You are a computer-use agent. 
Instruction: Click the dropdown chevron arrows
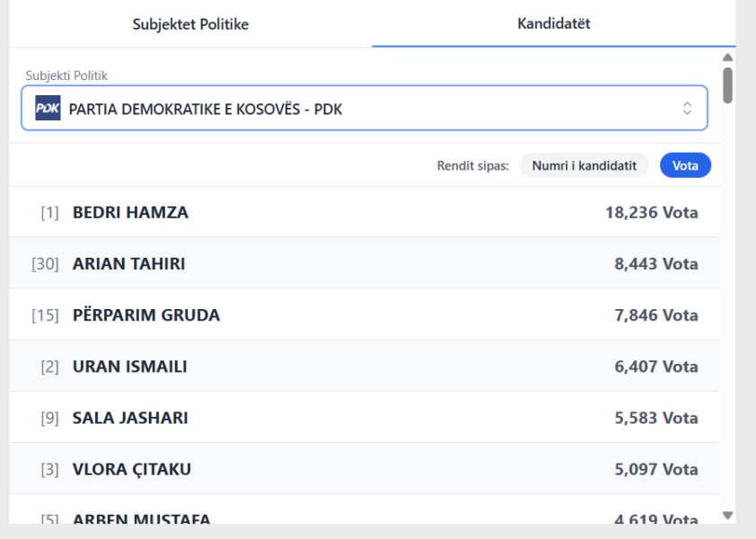pyautogui.click(x=687, y=109)
